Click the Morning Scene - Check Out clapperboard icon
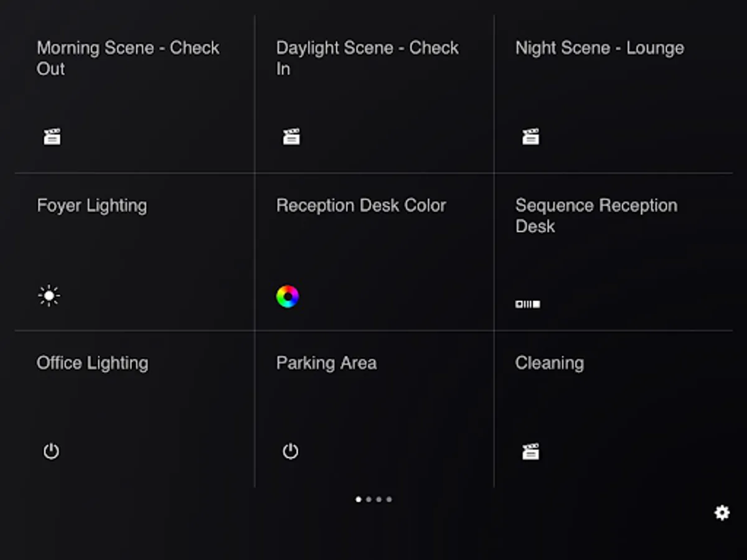Screen dimensions: 747x560 tap(52, 137)
